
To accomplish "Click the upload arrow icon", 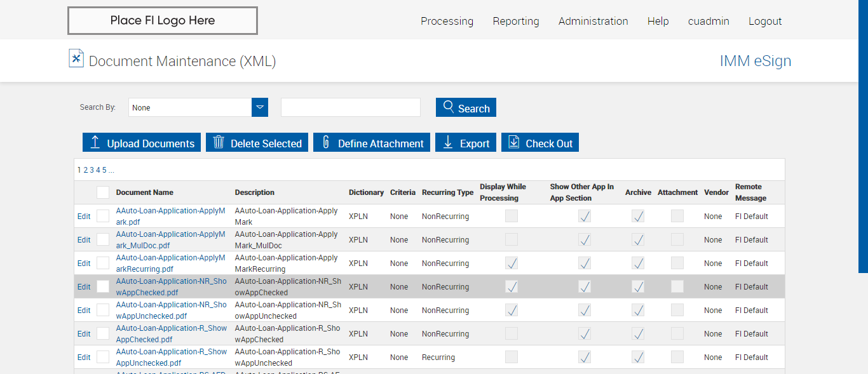I will 95,142.
